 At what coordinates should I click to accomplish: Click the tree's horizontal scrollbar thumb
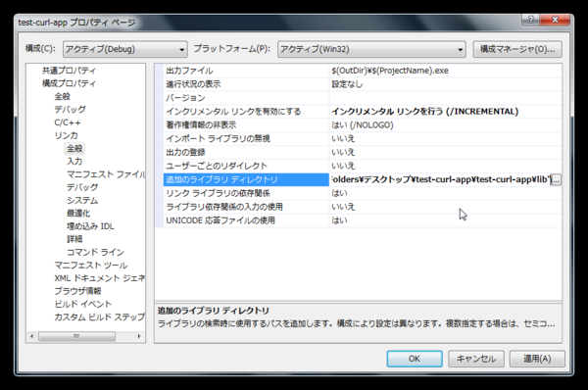point(76,336)
